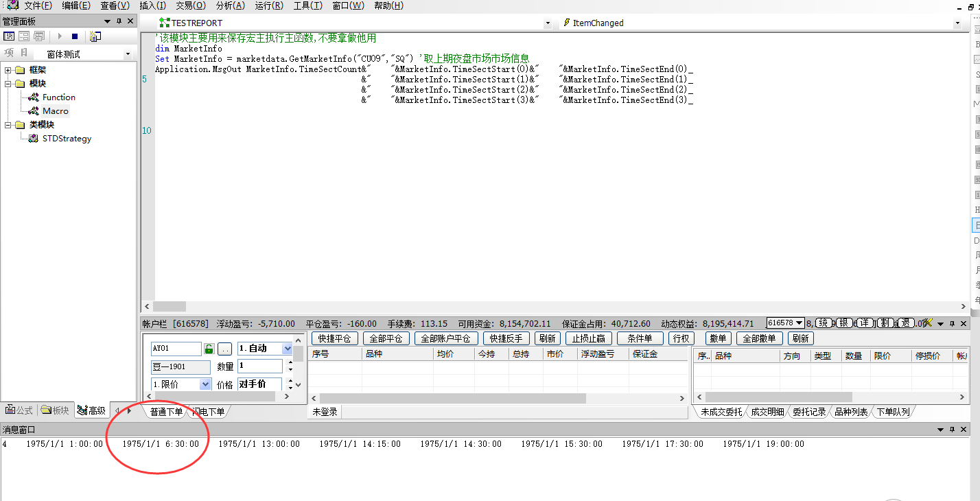Click the 全部撤单 button

(760, 338)
